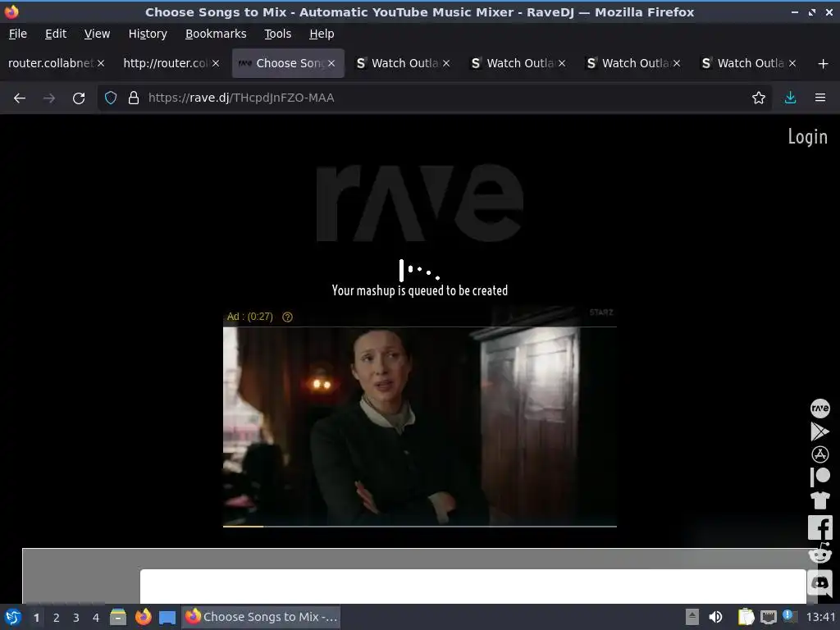Switch to workspace 3 in taskbar
The image size is (840, 630).
tap(76, 618)
